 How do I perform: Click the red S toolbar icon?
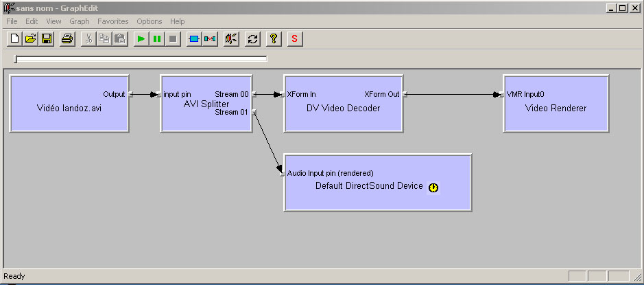click(x=294, y=39)
